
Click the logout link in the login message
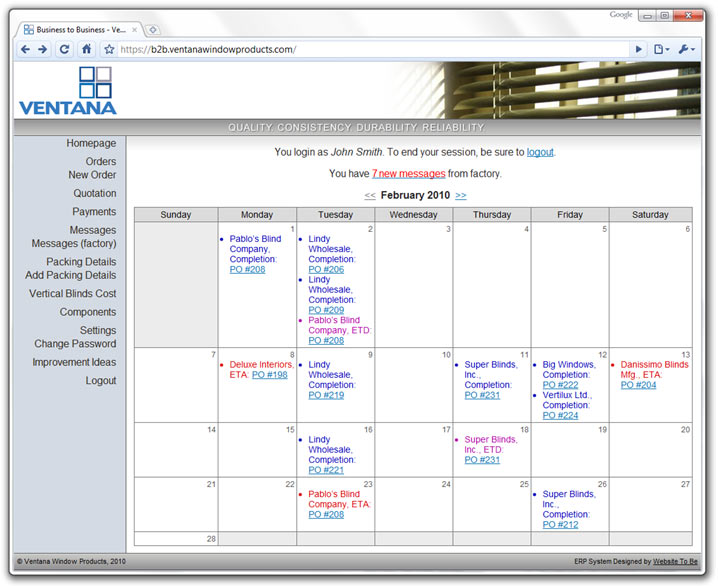pyautogui.click(x=540, y=152)
